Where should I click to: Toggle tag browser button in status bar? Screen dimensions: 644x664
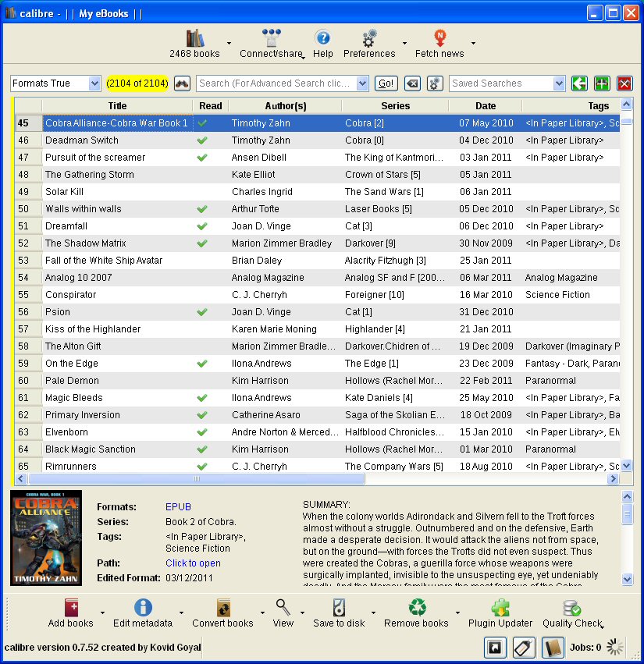524,648
